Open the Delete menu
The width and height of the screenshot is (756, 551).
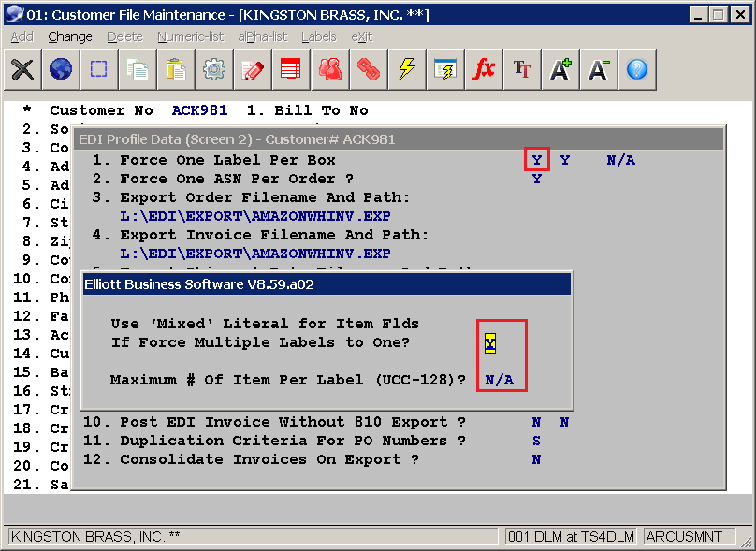click(124, 36)
